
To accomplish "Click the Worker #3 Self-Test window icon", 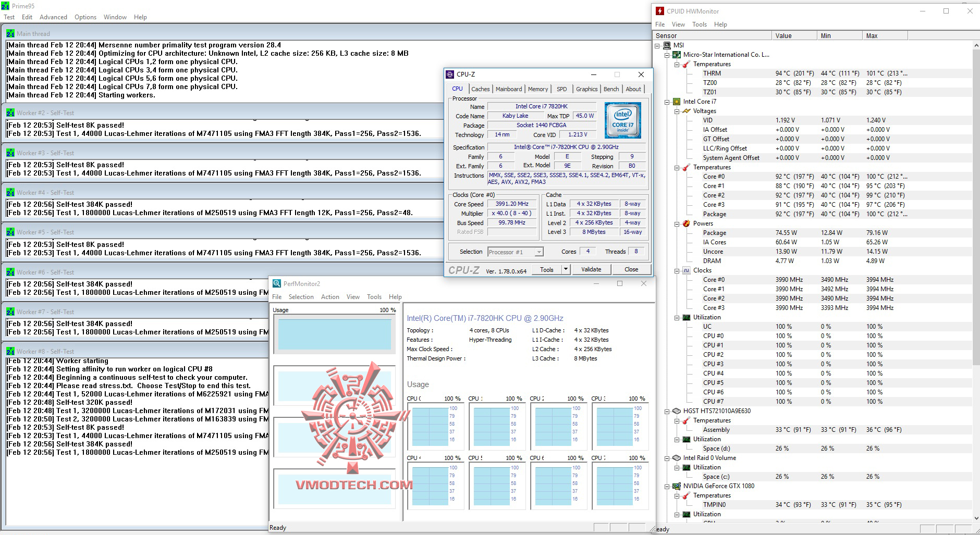I will point(10,153).
